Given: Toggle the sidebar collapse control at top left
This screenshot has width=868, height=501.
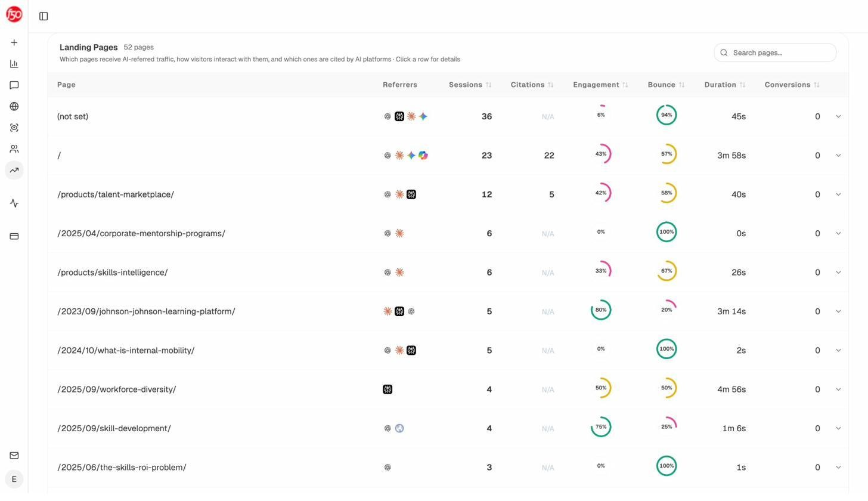Looking at the screenshot, I should coord(43,16).
